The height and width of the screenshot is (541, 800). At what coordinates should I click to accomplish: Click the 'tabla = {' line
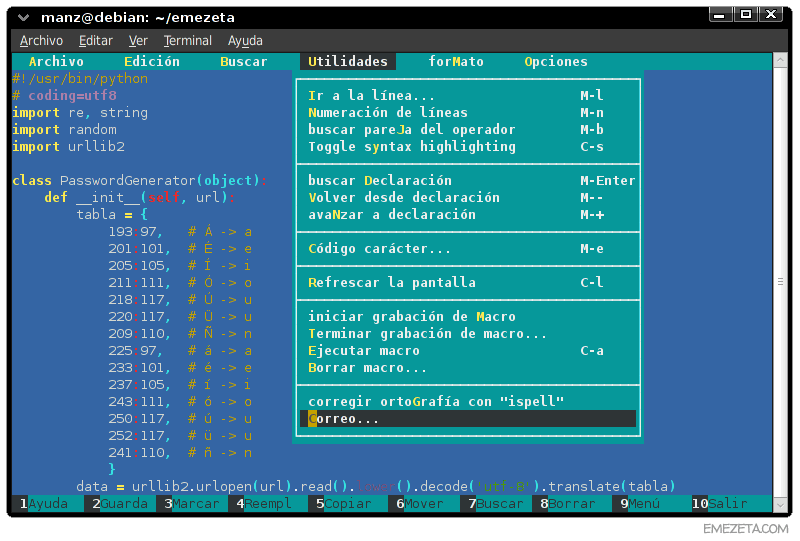pyautogui.click(x=112, y=214)
